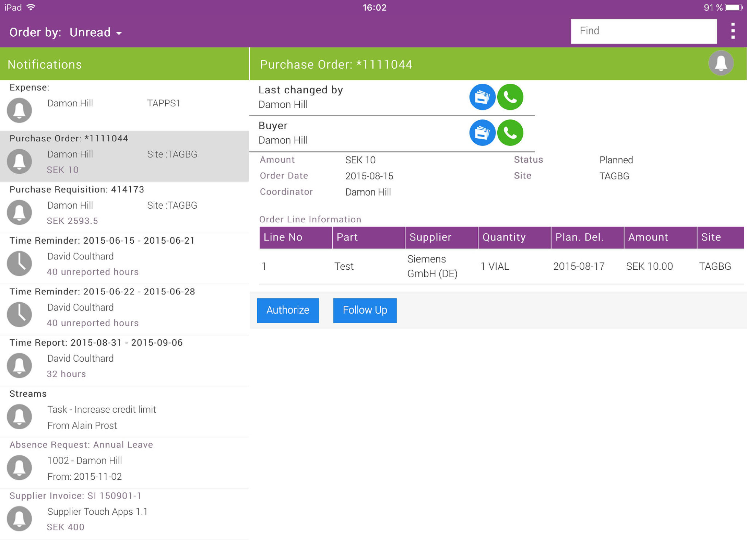Open Purchase Requisition: 414173 notification
The image size is (747, 560).
click(124, 207)
